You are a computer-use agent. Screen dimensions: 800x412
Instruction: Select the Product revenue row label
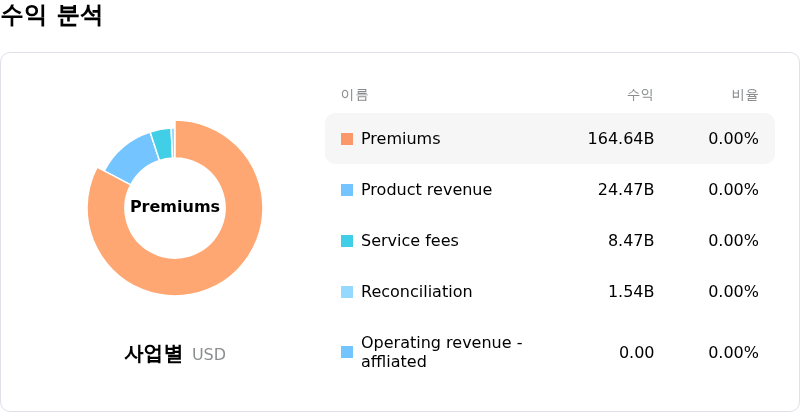point(427,190)
